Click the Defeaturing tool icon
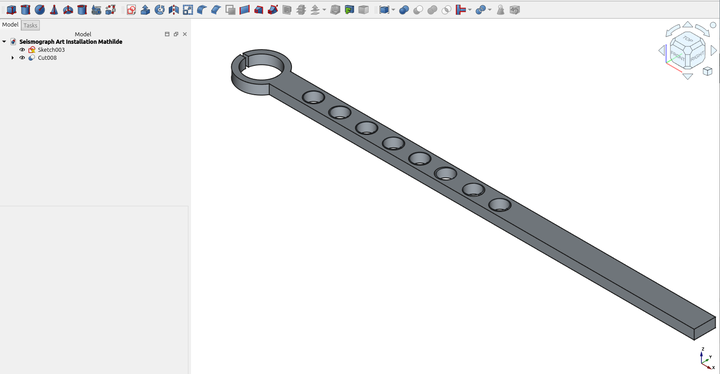 point(515,10)
